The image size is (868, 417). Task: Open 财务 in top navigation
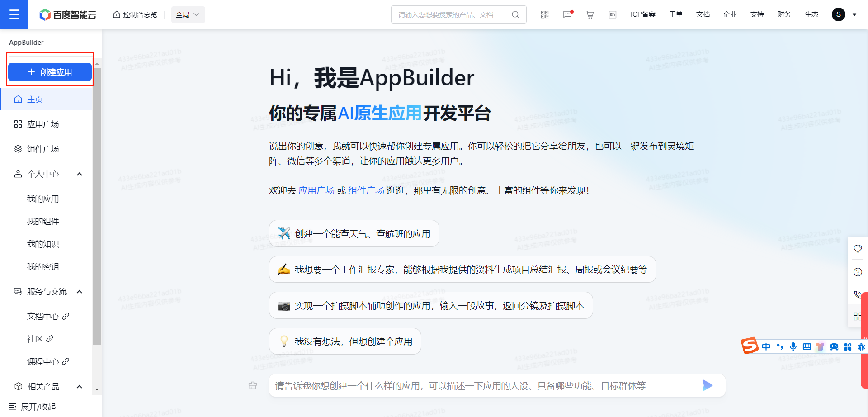pos(784,14)
